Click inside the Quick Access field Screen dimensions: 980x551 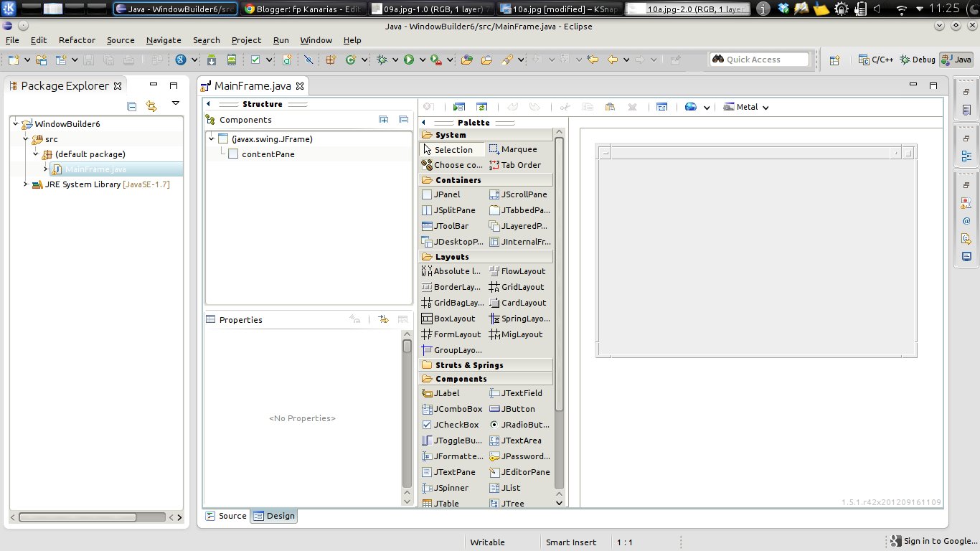coord(760,59)
